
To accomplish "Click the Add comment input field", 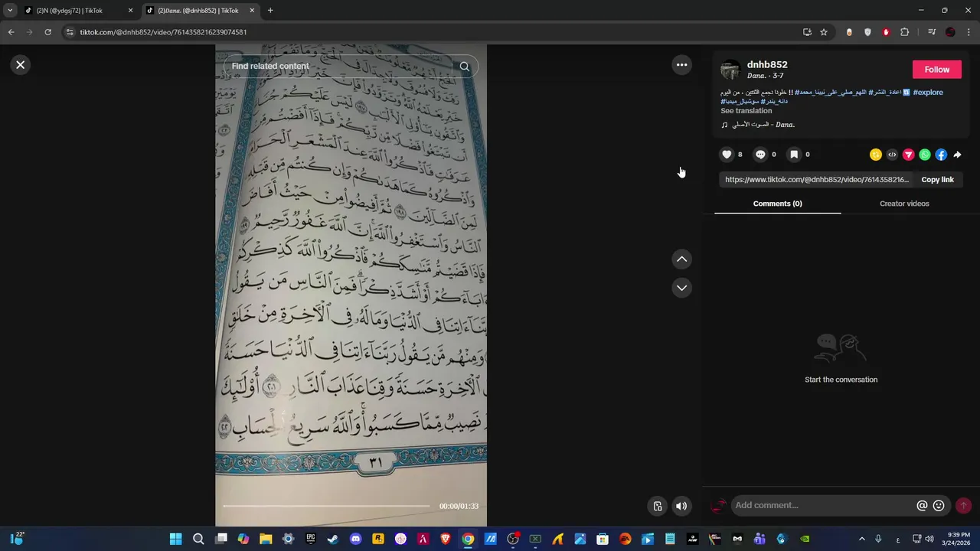I will point(823,505).
